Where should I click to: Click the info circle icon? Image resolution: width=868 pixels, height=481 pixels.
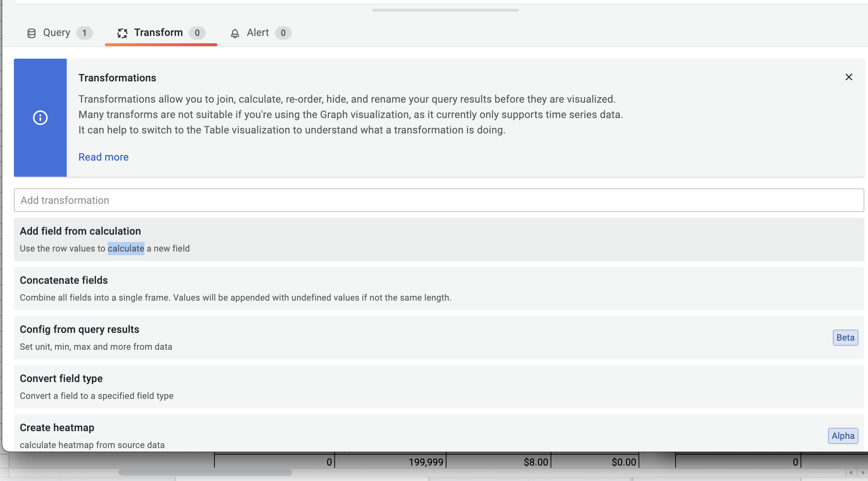(x=40, y=118)
